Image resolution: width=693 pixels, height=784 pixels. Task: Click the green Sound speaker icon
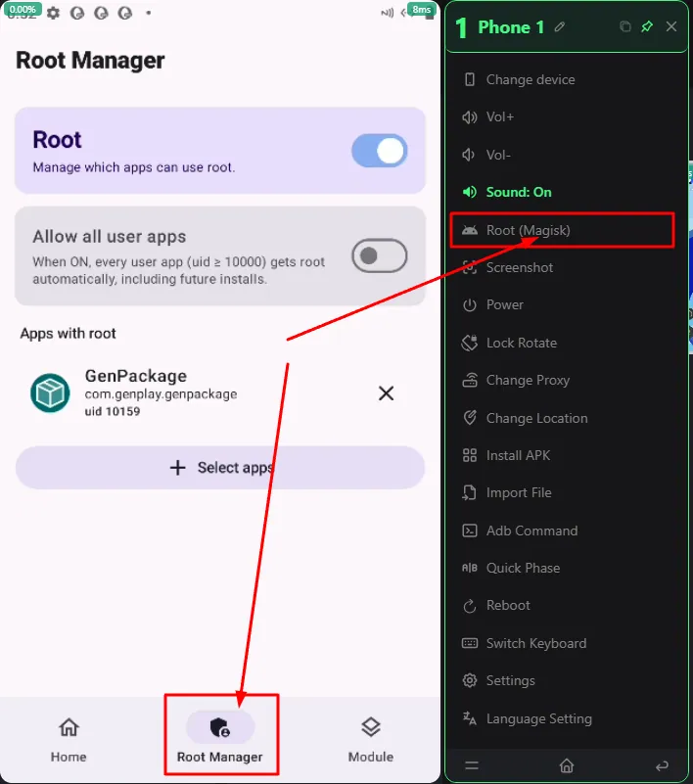click(x=470, y=192)
